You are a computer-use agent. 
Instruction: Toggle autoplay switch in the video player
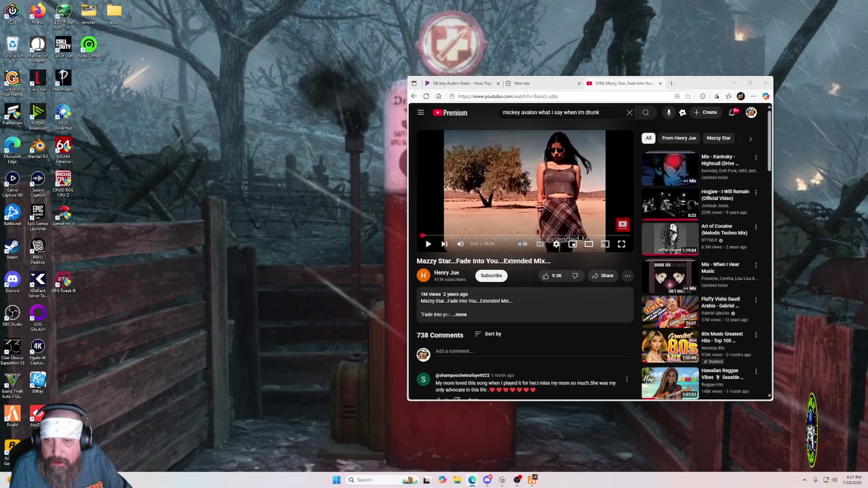(524, 244)
